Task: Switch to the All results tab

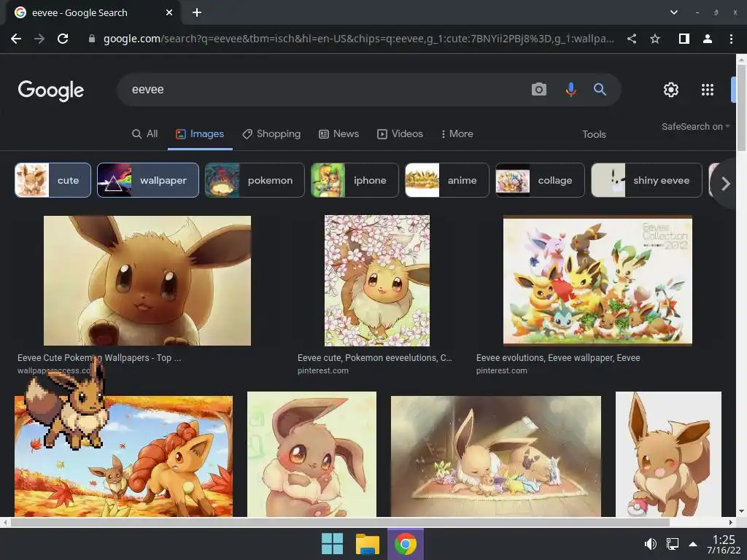Action: pos(145,134)
